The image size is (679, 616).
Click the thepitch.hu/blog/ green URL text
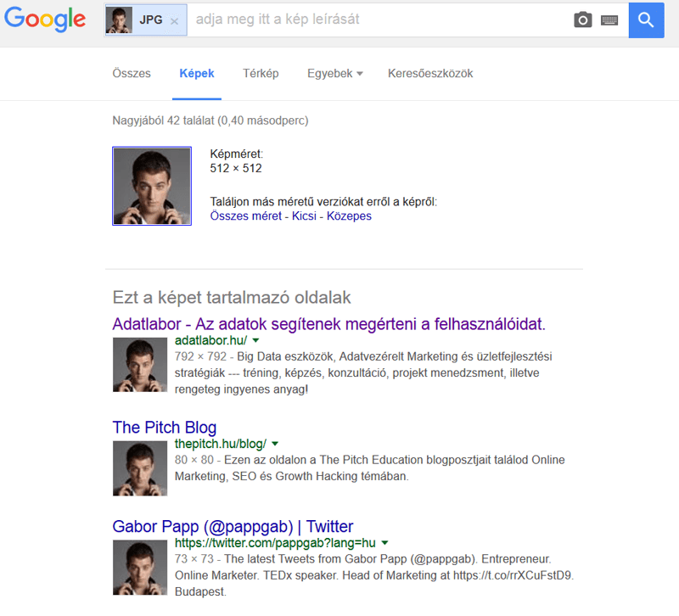221,444
